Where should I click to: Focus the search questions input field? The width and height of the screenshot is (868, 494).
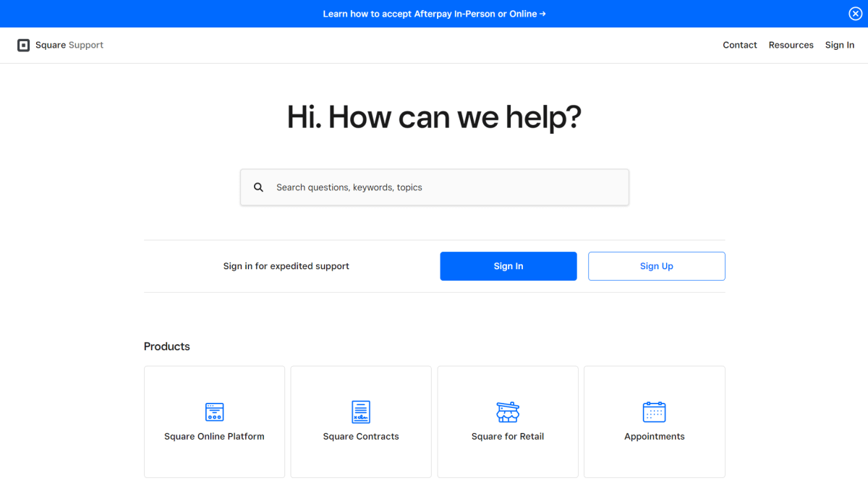(x=435, y=187)
